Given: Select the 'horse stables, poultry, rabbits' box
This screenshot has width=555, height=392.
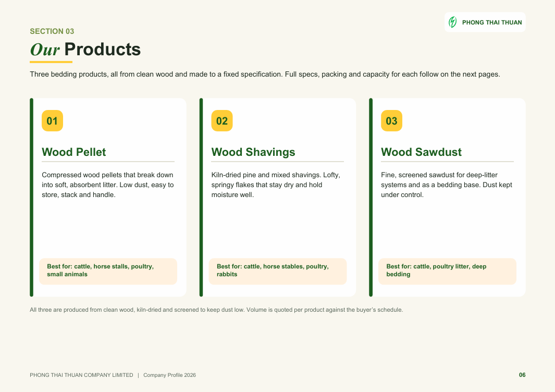Looking at the screenshot, I should [277, 271].
